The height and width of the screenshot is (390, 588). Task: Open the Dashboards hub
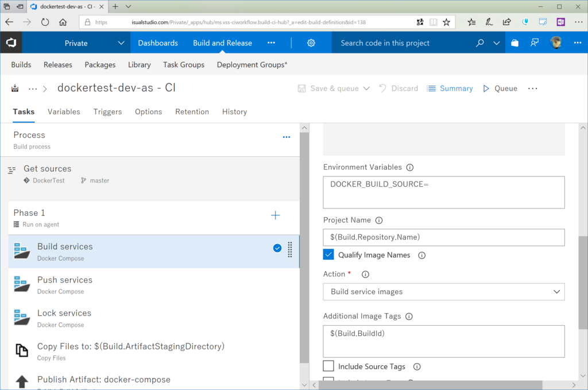(158, 43)
